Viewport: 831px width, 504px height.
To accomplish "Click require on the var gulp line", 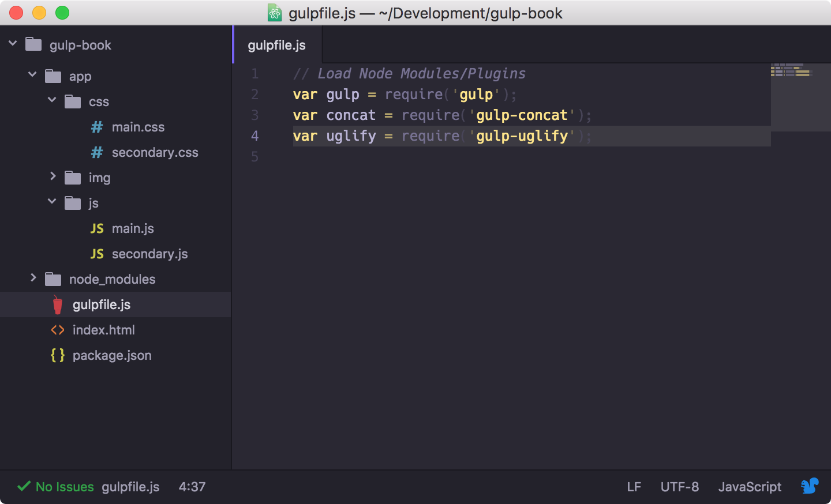I will tap(413, 95).
